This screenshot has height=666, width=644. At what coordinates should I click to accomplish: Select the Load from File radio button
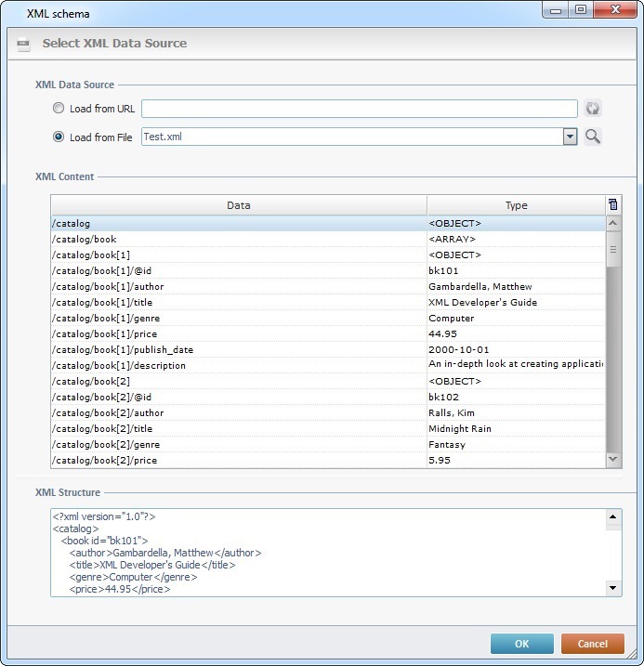pos(59,137)
